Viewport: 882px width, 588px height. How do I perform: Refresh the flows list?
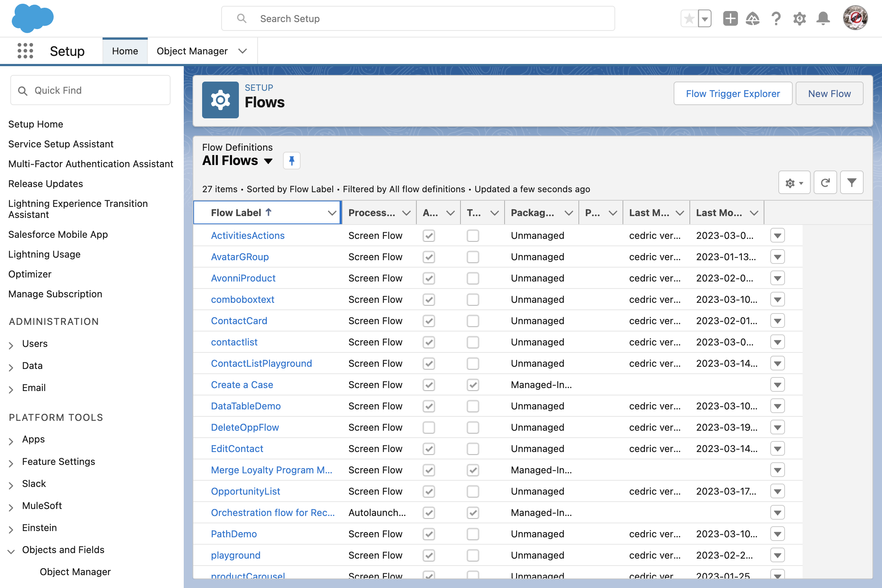pos(825,183)
